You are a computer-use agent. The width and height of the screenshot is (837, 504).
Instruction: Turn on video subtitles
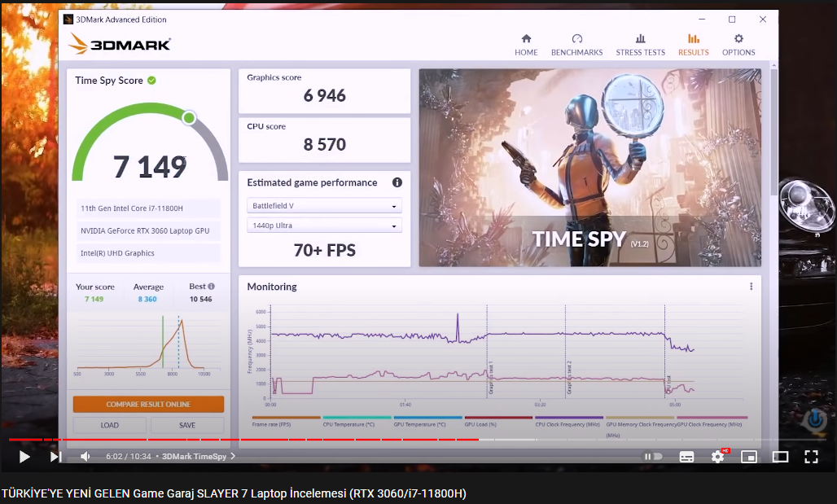pyautogui.click(x=686, y=457)
